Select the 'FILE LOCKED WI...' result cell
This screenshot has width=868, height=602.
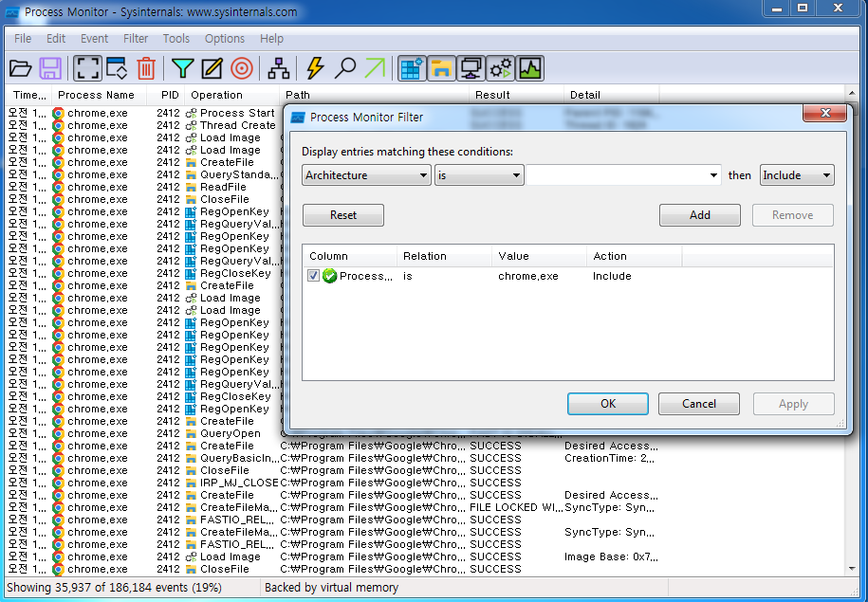click(x=515, y=507)
